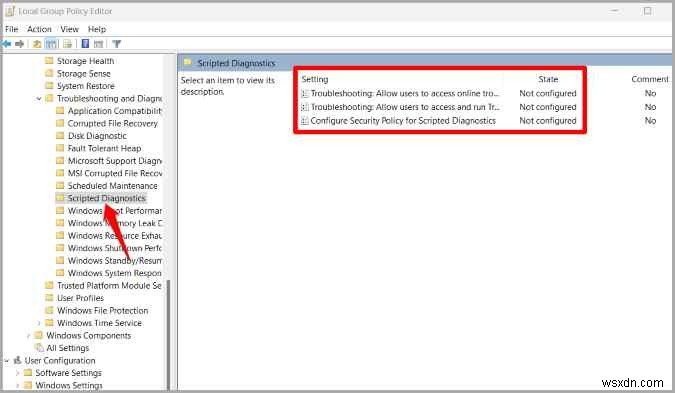Click the Comment column header
675x393 pixels.
tap(650, 79)
